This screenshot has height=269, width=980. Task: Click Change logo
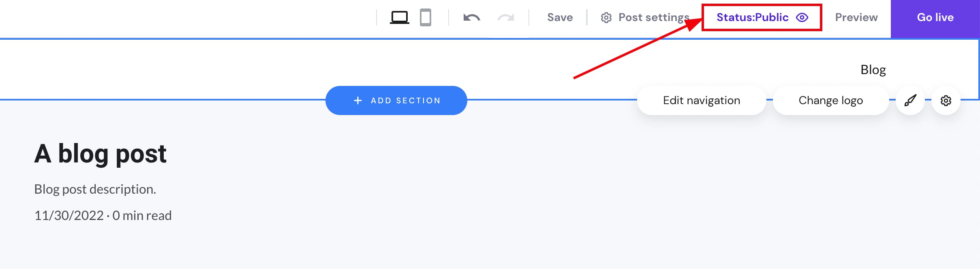830,100
